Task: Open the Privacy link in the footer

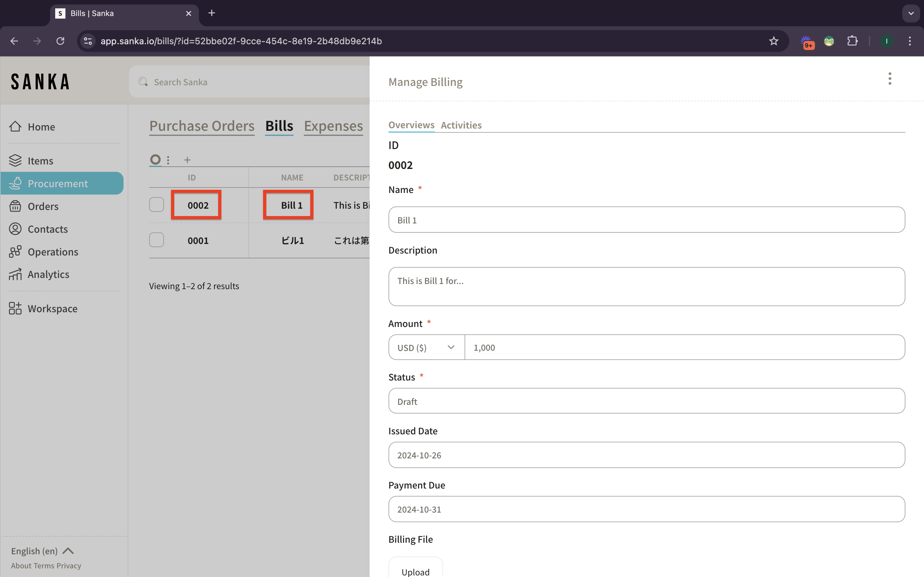Action: point(69,565)
